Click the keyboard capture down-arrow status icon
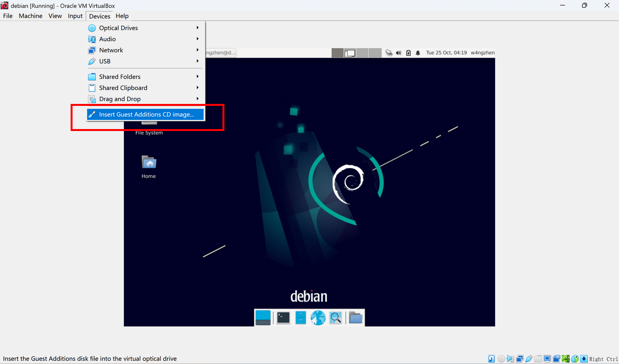 tap(584, 359)
